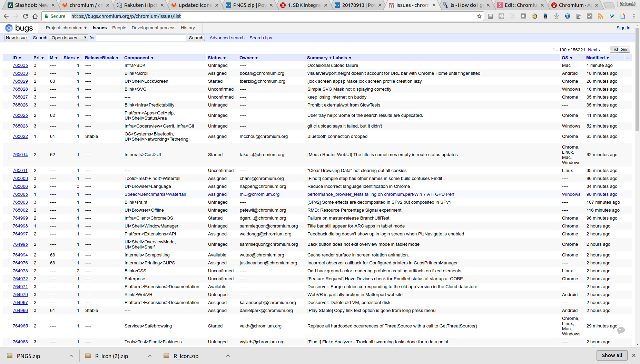Click the browser forward arrow

coord(16,16)
